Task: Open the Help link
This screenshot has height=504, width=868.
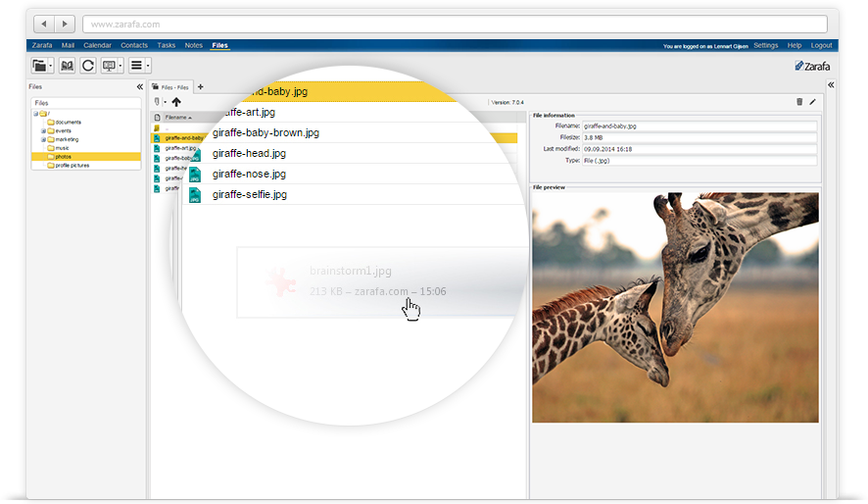Action: pos(795,45)
